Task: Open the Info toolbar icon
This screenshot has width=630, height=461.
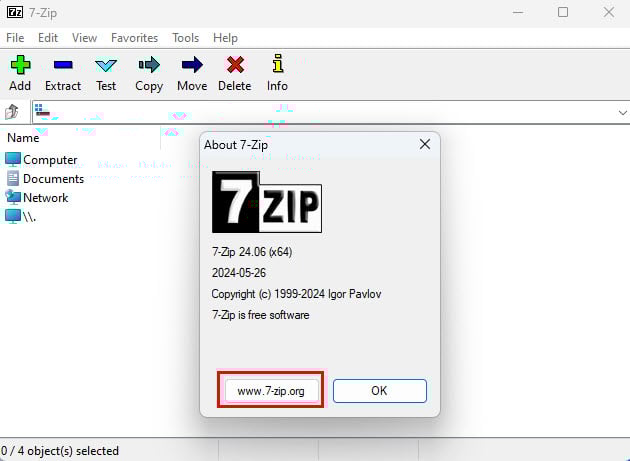Action: click(278, 64)
